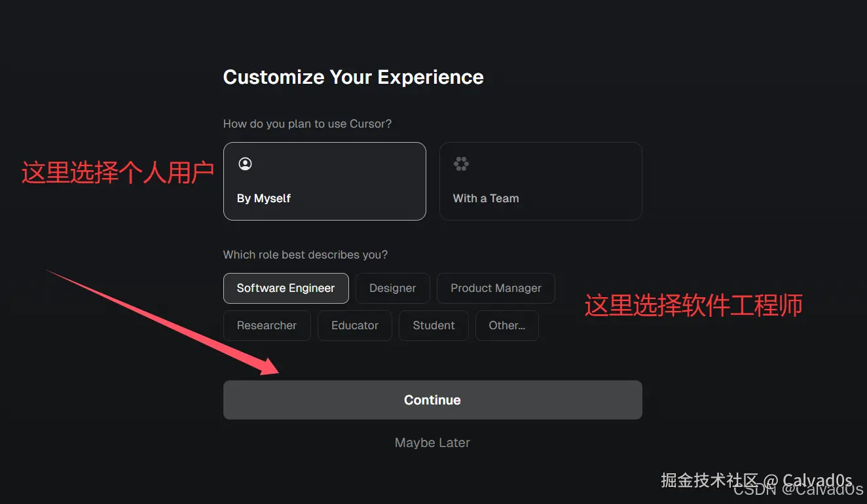Click the red 这里选择软件工程师 annotation

click(x=693, y=306)
